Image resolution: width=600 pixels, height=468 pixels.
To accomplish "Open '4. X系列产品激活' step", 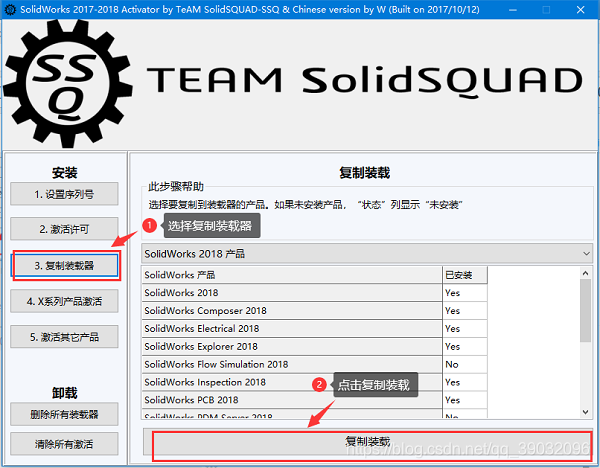I will point(64,301).
